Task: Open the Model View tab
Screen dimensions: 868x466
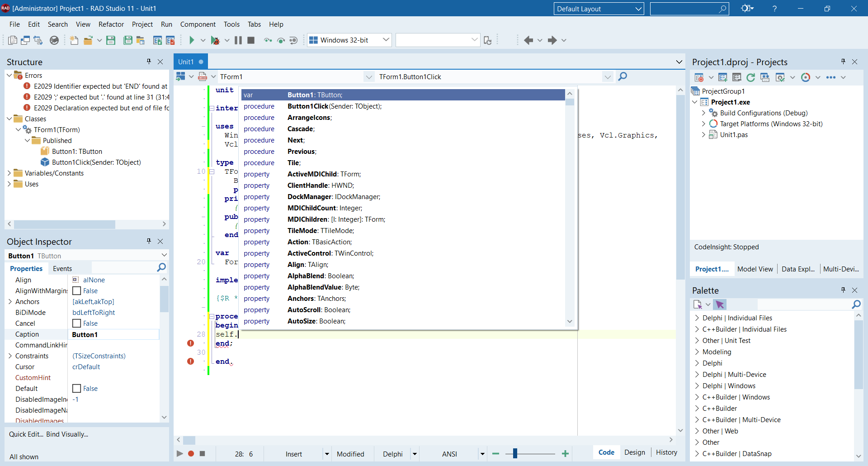Action: 755,269
